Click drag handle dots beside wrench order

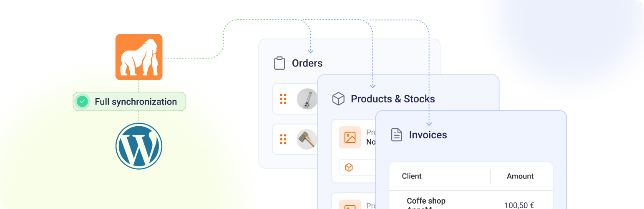pos(283,99)
